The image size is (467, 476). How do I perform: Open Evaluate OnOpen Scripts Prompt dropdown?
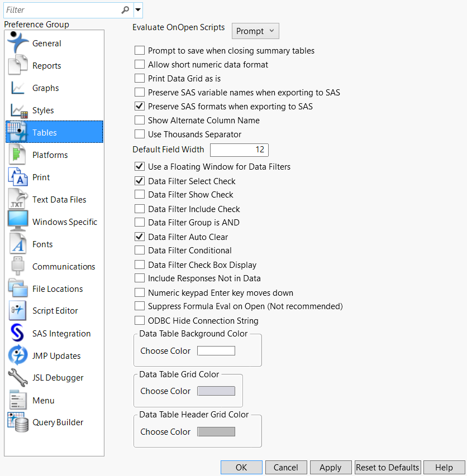click(255, 31)
